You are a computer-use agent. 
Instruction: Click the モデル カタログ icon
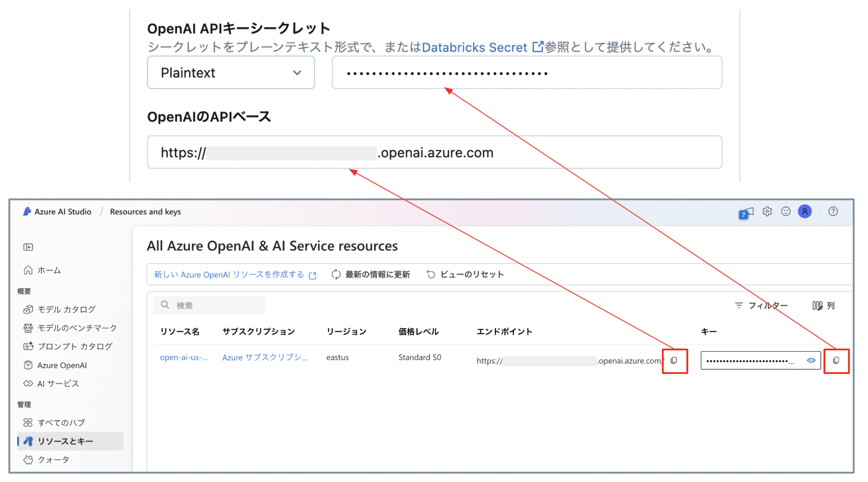click(28, 310)
